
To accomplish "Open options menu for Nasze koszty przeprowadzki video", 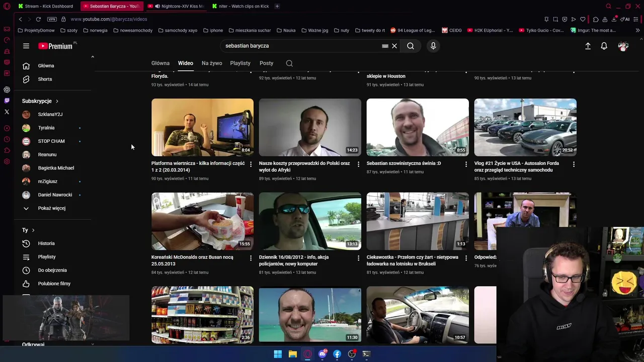I will point(358,164).
